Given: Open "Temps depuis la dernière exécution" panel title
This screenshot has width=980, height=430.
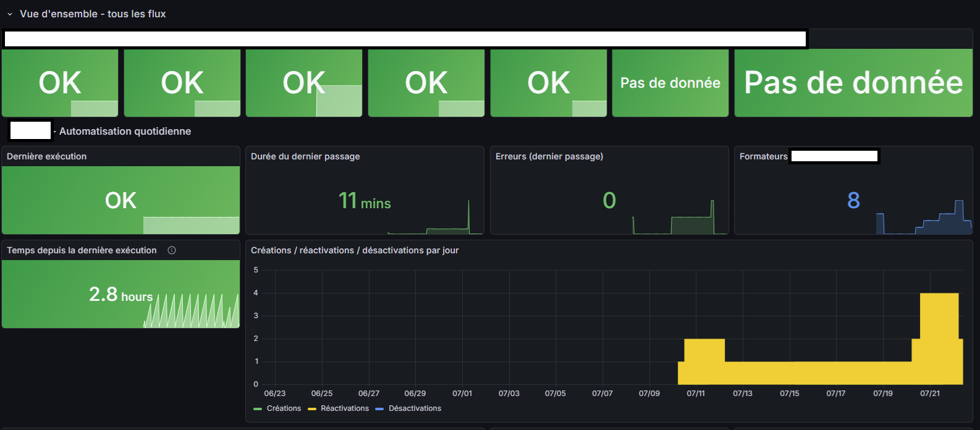Looking at the screenshot, I should (82, 250).
